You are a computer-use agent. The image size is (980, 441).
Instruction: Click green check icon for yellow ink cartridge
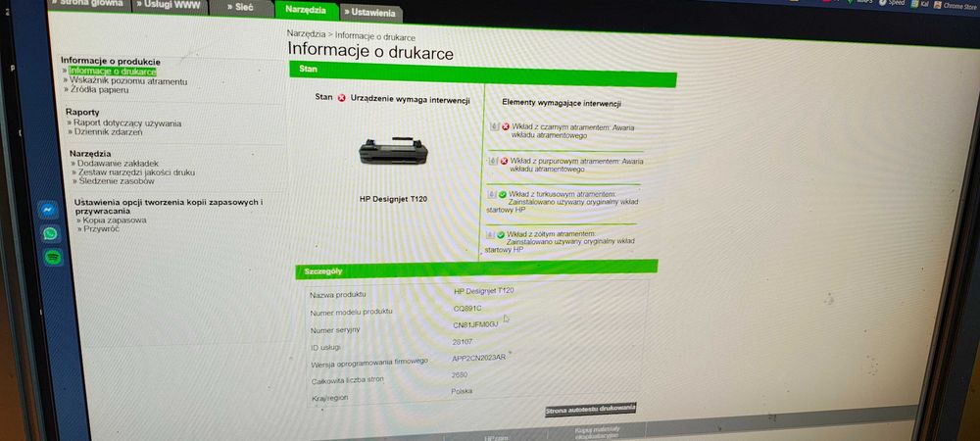click(501, 235)
